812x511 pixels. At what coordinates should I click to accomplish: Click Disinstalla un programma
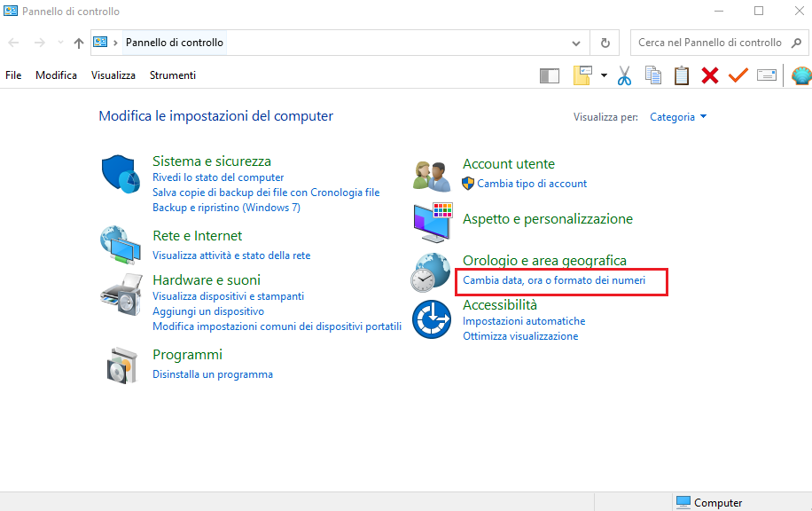(x=213, y=374)
